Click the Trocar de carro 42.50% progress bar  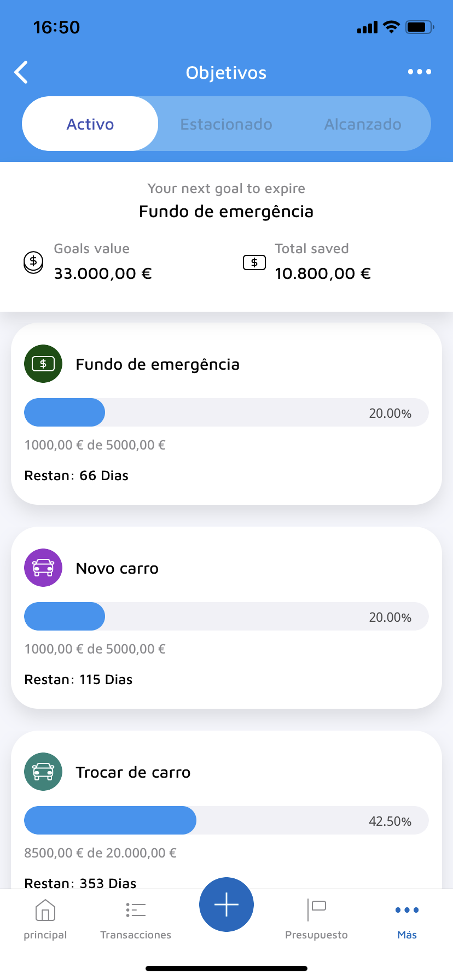pos(226,820)
